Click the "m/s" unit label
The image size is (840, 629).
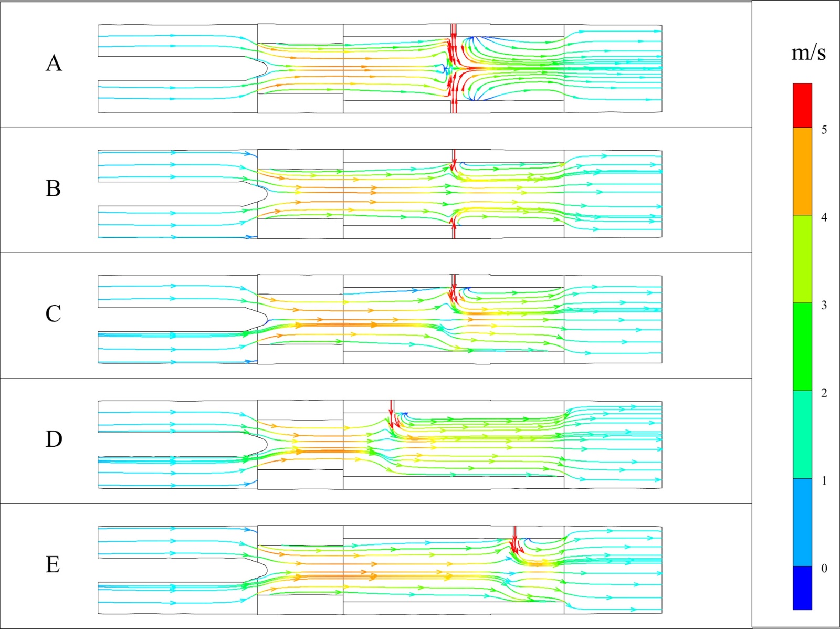pyautogui.click(x=808, y=53)
